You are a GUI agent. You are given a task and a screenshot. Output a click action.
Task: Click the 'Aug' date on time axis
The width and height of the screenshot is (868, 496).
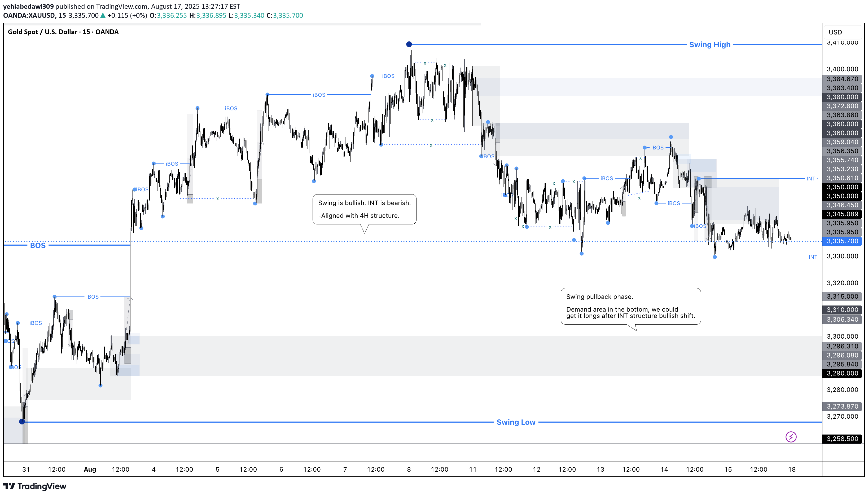90,470
